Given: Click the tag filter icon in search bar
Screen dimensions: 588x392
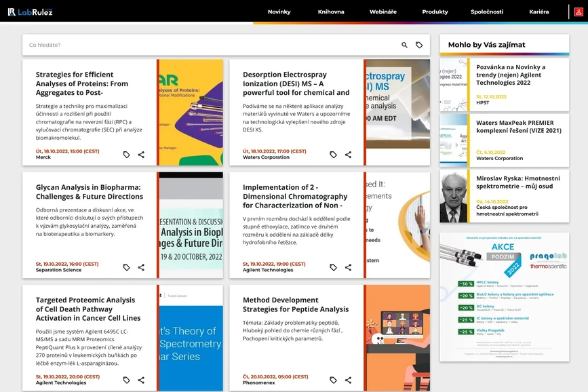Looking at the screenshot, I should [x=419, y=45].
